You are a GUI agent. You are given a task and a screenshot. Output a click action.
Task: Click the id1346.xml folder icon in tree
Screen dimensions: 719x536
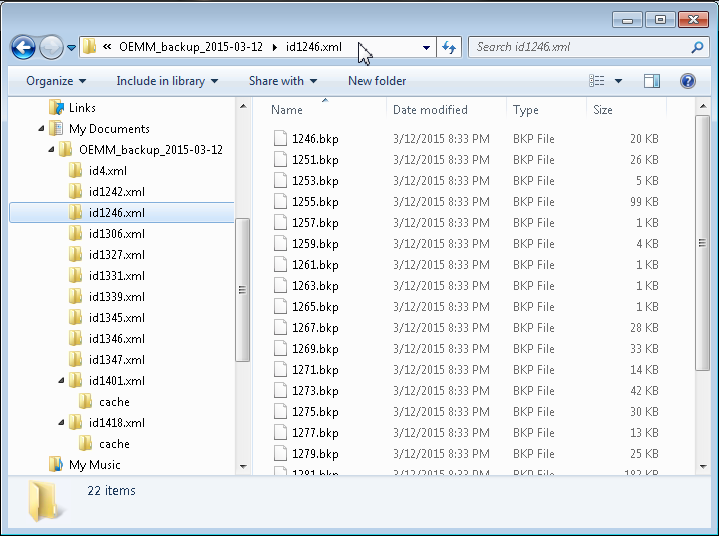(x=75, y=339)
